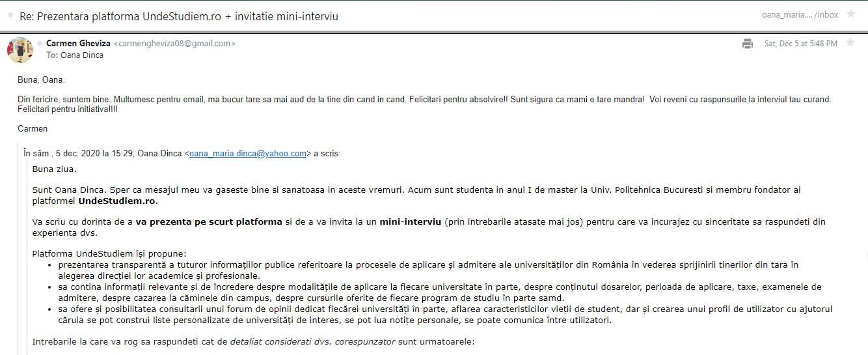Click the bold phrase va prezenta pe scurt platforma
The height and width of the screenshot is (355, 868).
coord(209,221)
